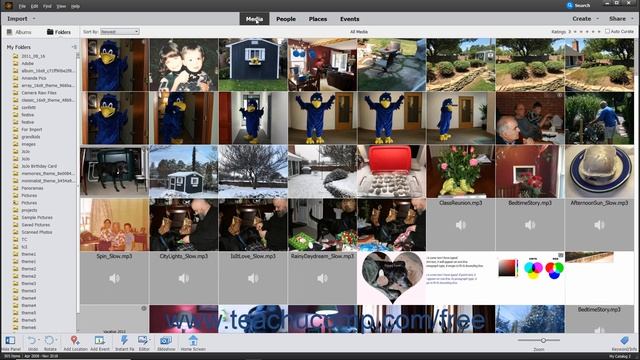
Task: Open the Panoramas folder
Action: [32, 188]
